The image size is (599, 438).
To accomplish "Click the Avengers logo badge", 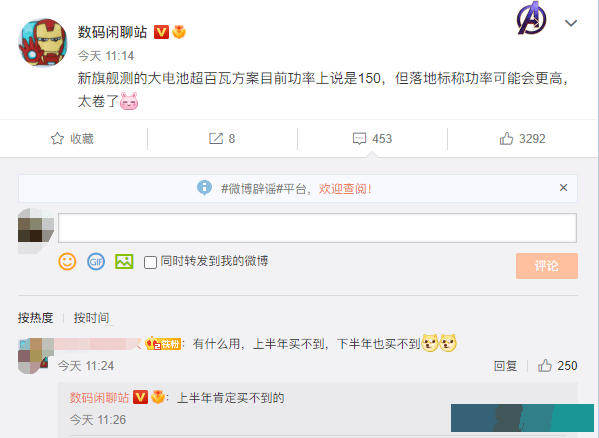I will (531, 18).
